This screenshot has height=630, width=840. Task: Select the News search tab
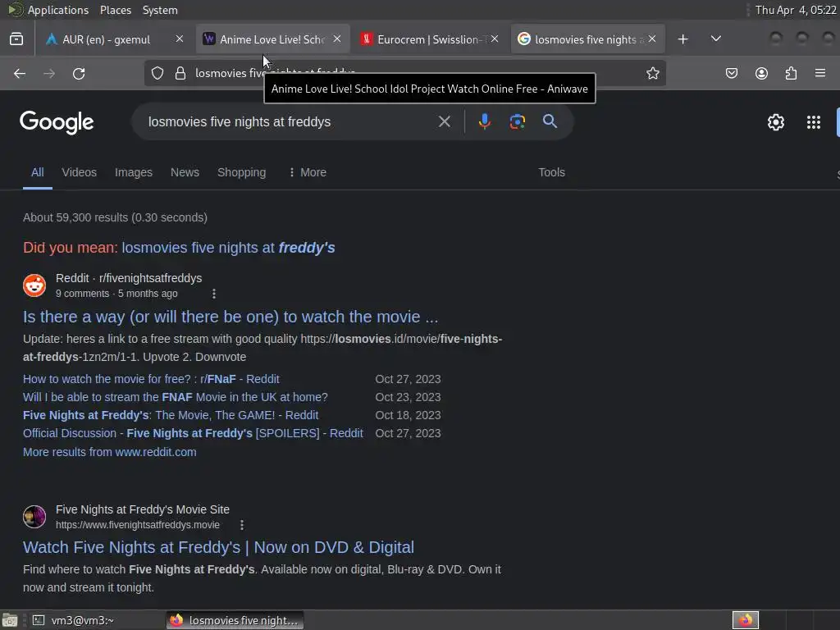tap(185, 172)
